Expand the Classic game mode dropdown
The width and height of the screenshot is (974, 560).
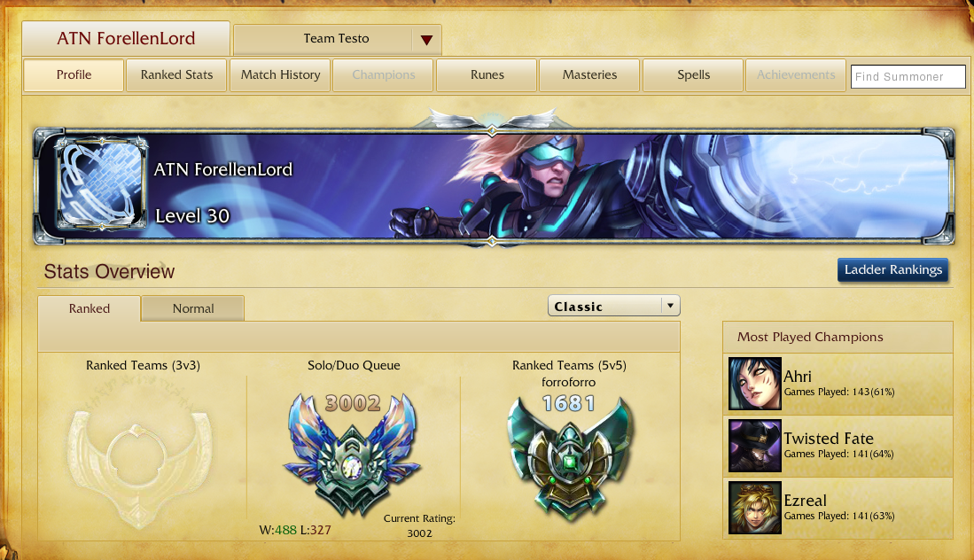point(613,306)
